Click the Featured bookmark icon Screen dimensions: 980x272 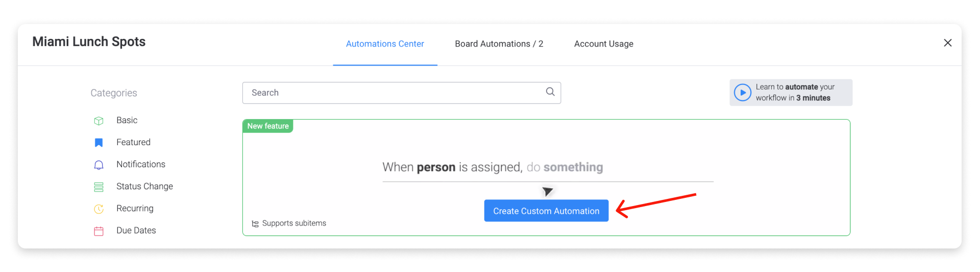99,143
